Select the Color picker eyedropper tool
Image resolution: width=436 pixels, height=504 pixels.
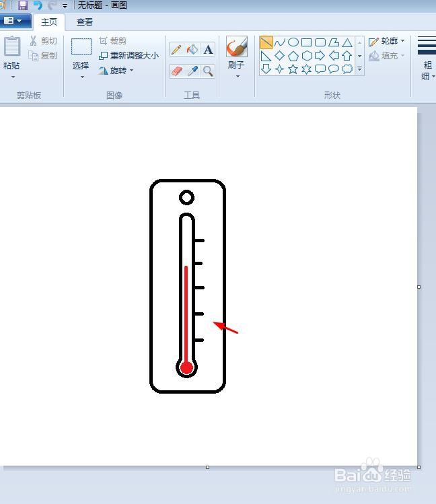pos(192,71)
